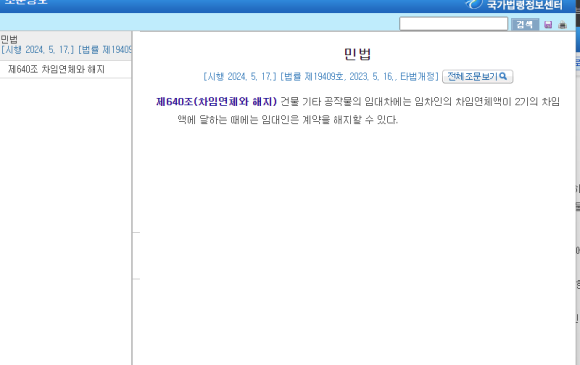Select 제640조 차임연체와 해지 in sidebar

[x=57, y=69]
